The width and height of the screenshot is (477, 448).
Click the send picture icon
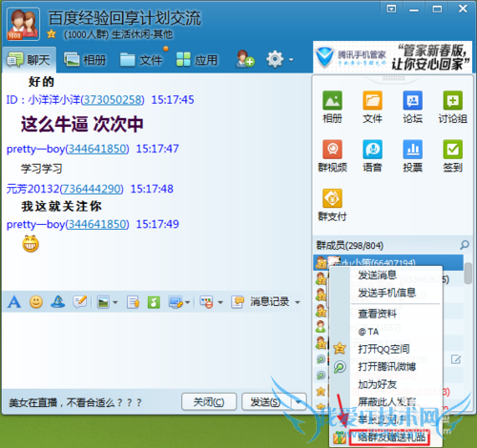pos(103,302)
